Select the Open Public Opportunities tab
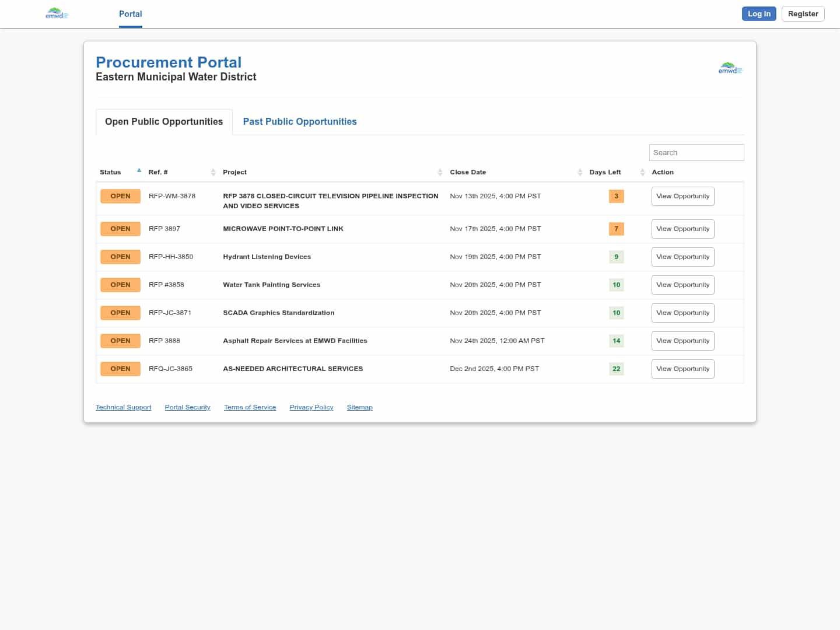 point(164,122)
